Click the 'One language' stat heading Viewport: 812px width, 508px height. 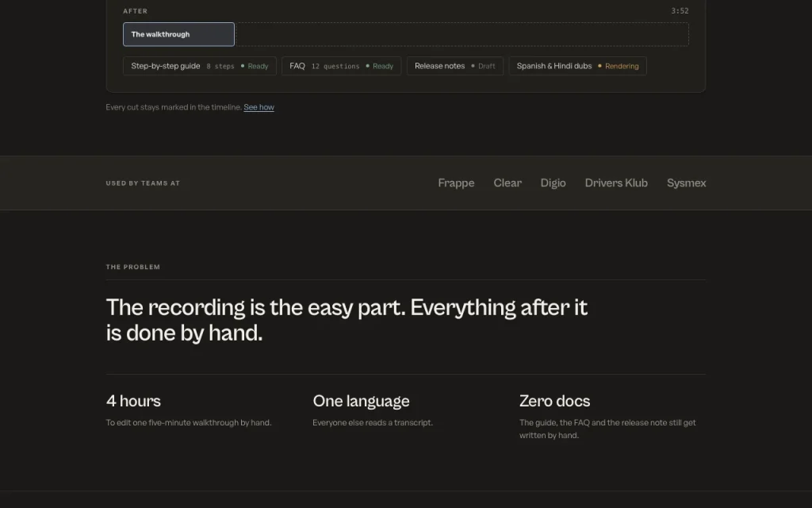(361, 401)
